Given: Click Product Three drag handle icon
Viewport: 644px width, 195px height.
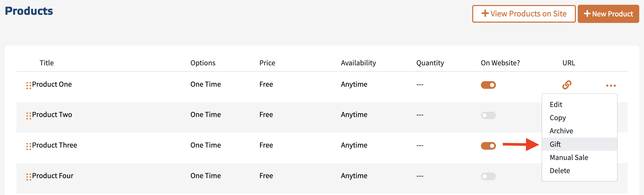Looking at the screenshot, I should (x=29, y=146).
